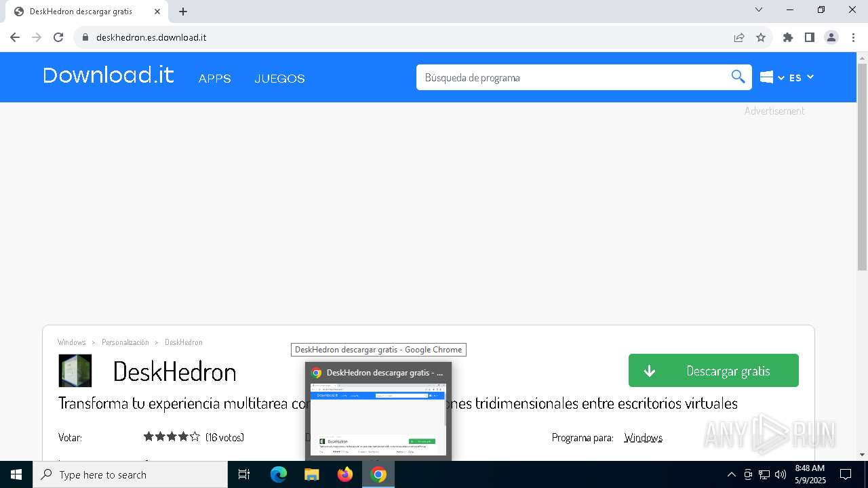
Task: Click the address bar URL
Action: [x=151, y=37]
